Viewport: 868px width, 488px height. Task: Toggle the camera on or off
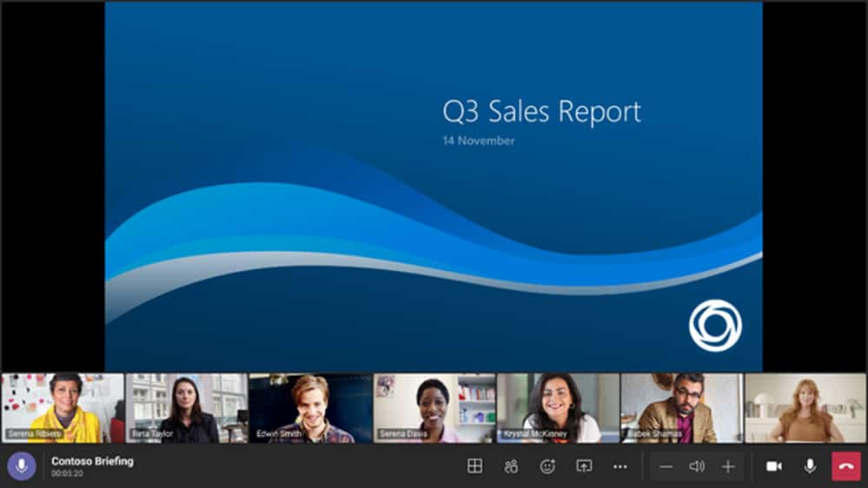click(774, 466)
